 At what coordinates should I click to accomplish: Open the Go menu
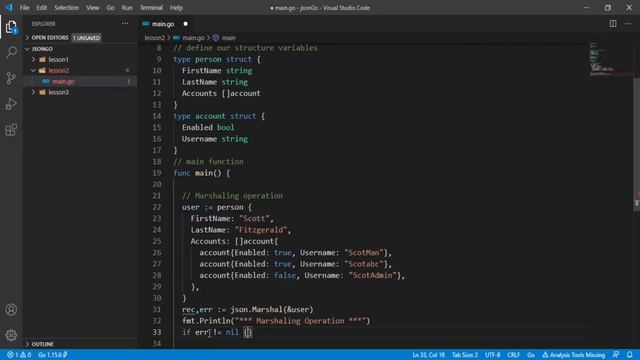111,7
